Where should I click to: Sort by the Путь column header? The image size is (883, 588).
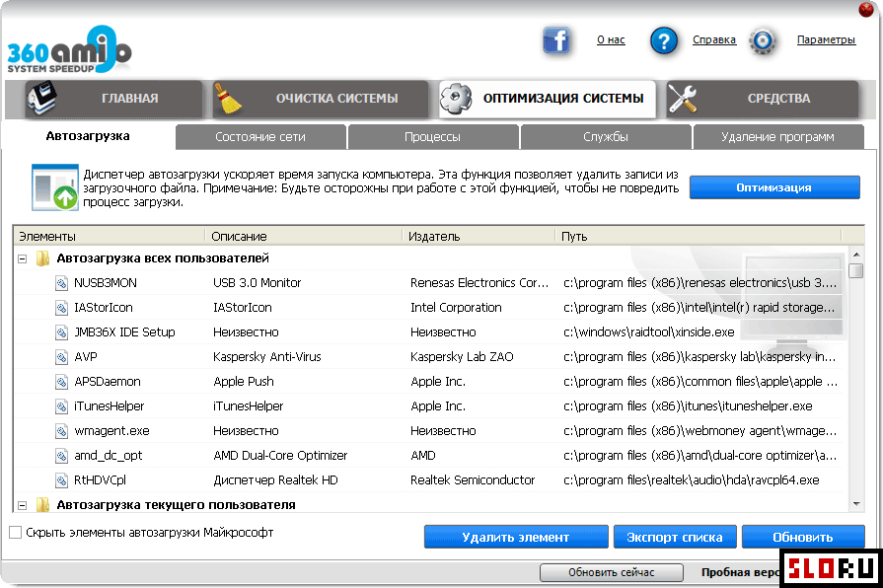[699, 237]
